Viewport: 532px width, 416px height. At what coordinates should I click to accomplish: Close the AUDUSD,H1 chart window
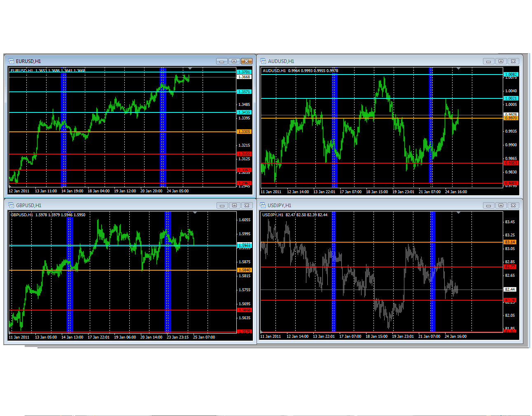[x=513, y=61]
